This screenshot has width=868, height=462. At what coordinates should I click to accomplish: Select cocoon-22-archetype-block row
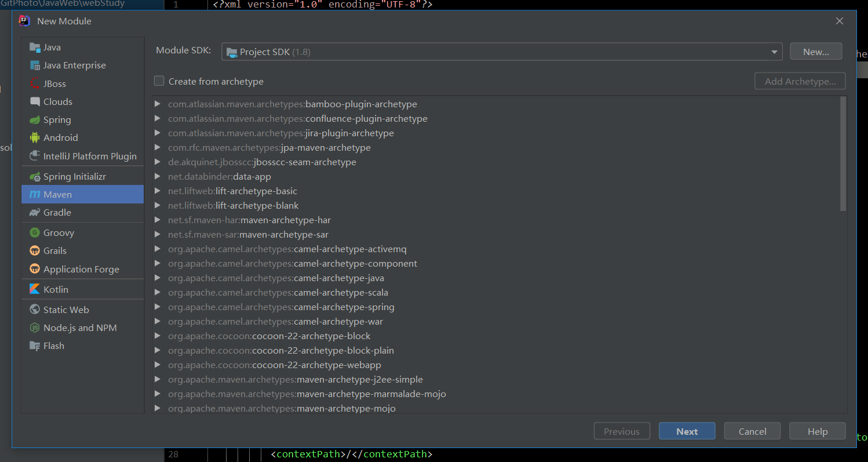click(495, 336)
